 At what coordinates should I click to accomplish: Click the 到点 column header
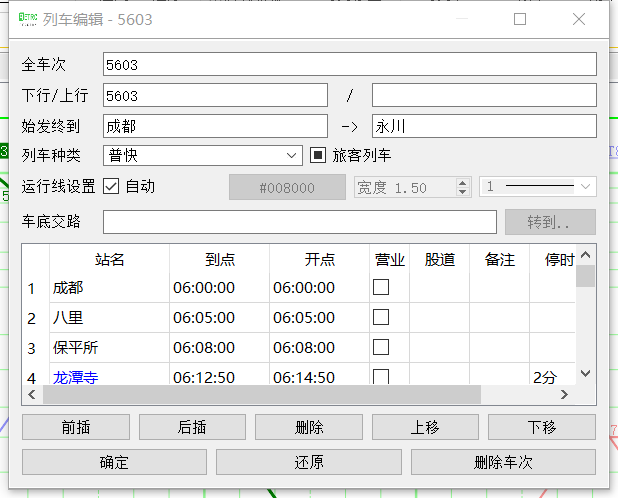click(x=220, y=259)
